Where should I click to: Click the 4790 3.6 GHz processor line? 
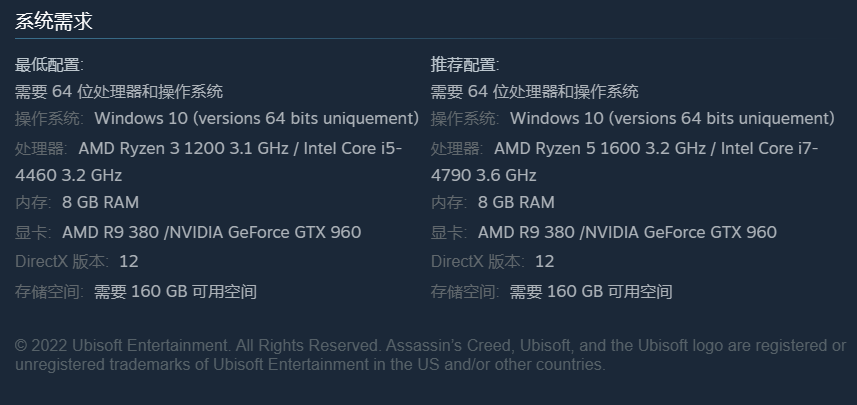[484, 176]
